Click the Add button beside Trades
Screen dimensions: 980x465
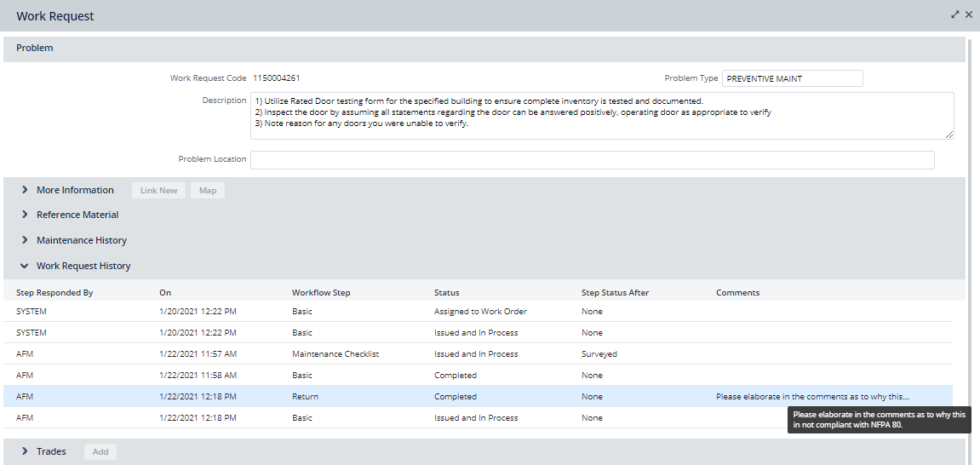(x=100, y=452)
